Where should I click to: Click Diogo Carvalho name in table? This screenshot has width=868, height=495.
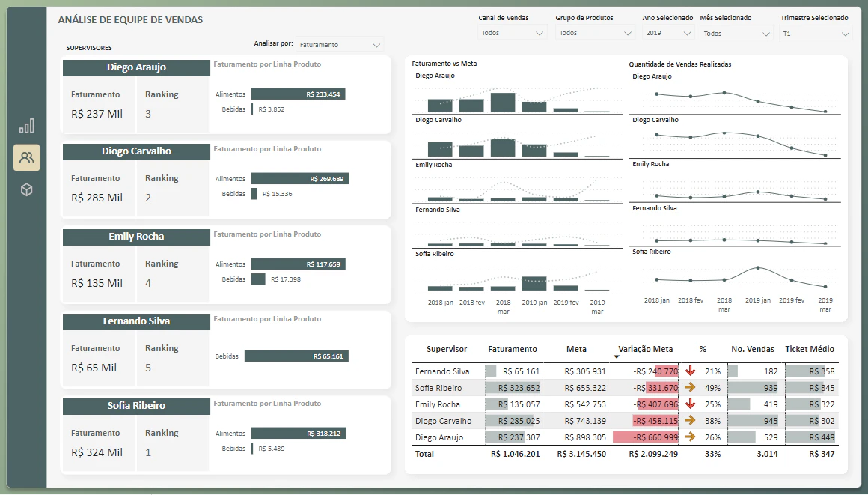click(444, 421)
